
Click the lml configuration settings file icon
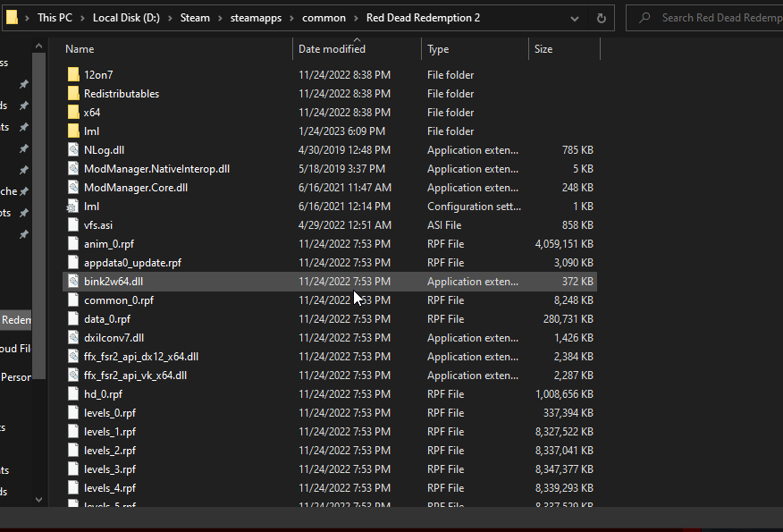[x=74, y=207]
